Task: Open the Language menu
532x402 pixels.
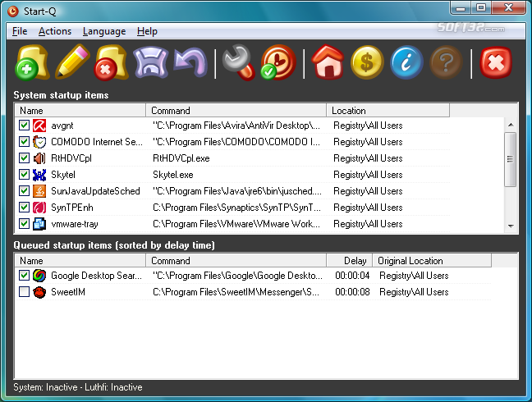Action: 104,31
